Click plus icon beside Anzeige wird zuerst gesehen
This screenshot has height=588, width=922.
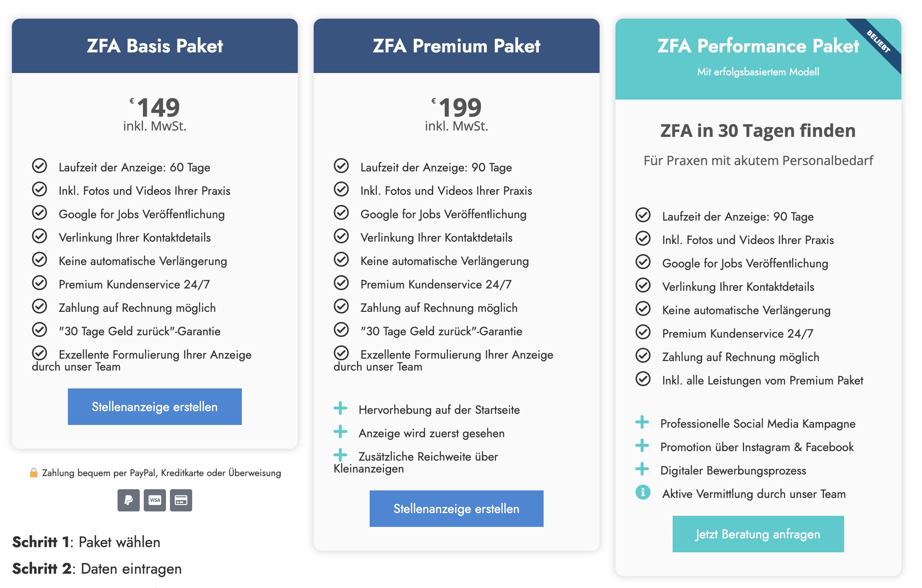[340, 432]
